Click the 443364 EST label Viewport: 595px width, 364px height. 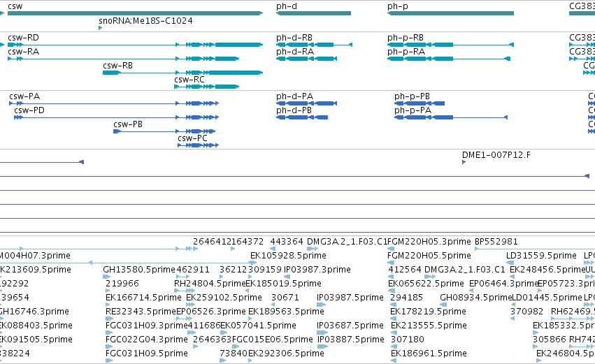pos(287,242)
